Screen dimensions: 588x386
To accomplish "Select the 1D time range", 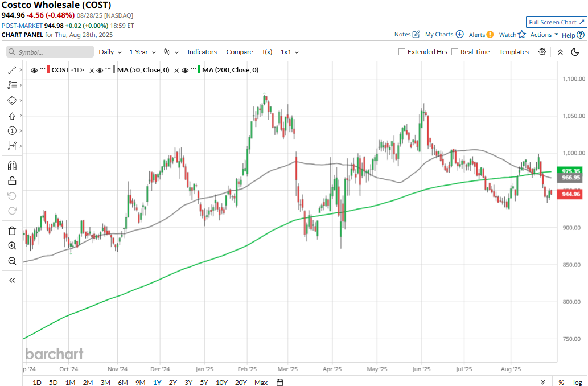I will (37, 382).
